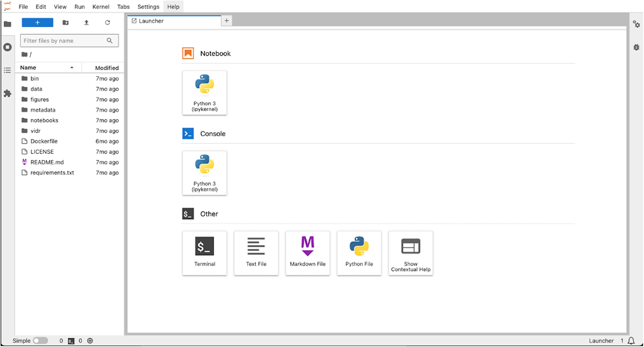Sort files by Modified column
This screenshot has width=644, height=347.
click(x=106, y=68)
